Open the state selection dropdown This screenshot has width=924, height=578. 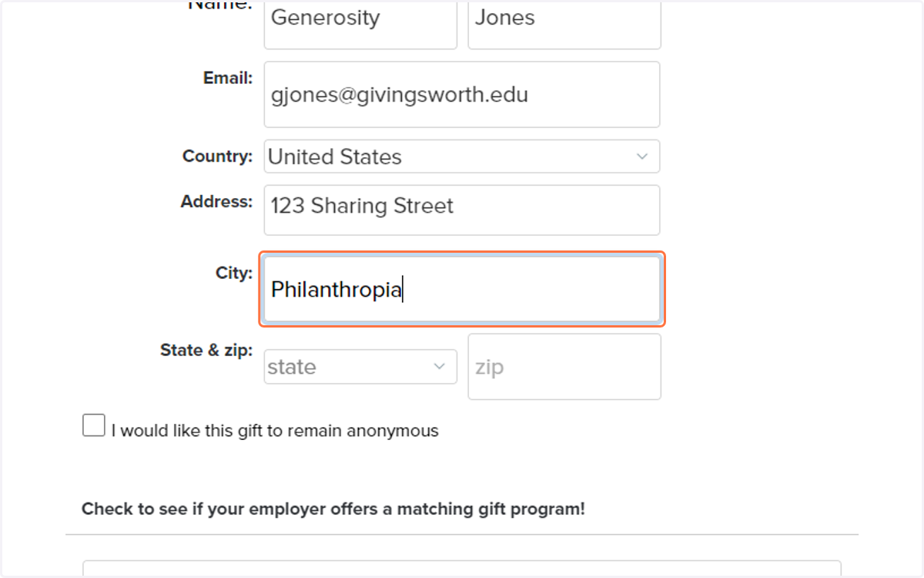point(360,367)
